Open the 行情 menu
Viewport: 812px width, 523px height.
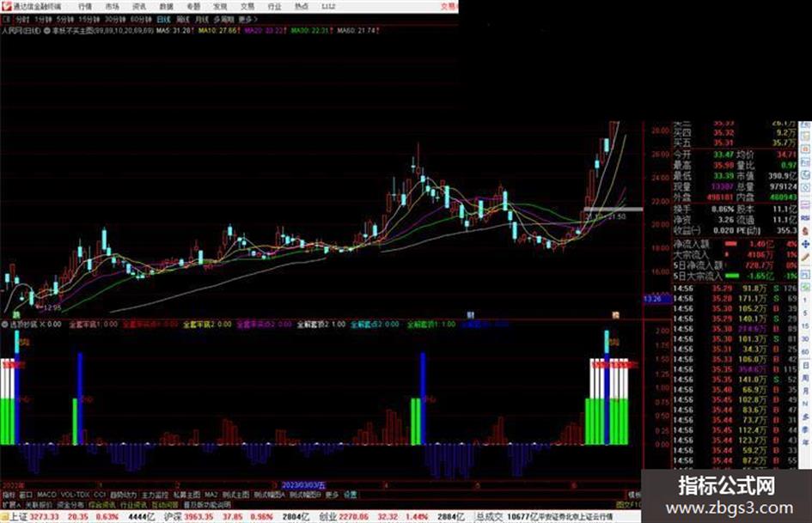point(85,7)
